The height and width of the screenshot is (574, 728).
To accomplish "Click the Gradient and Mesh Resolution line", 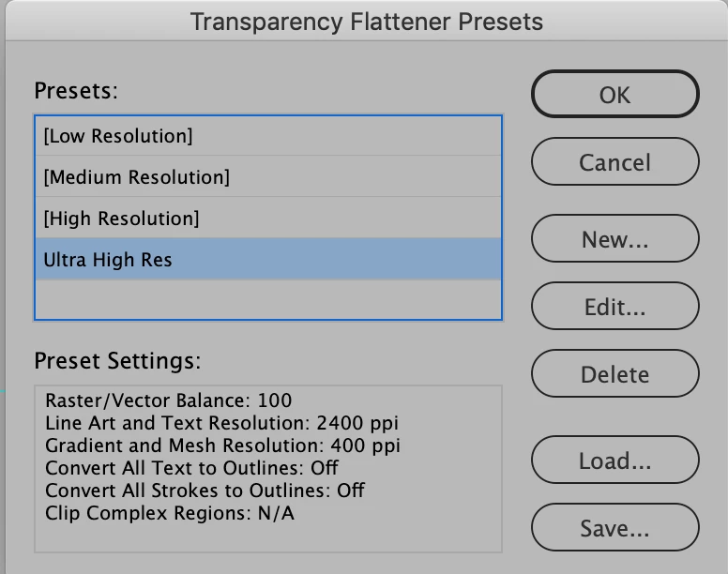I will pyautogui.click(x=223, y=446).
